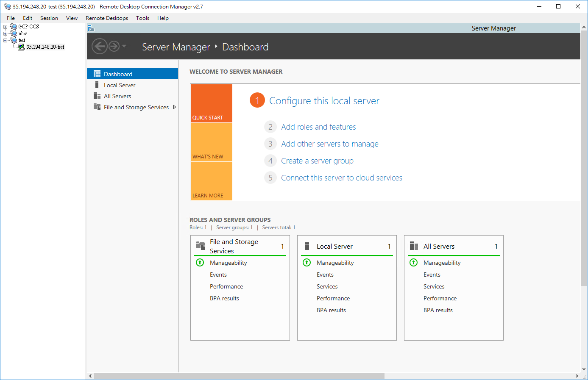Open the Tools menu
Image resolution: width=588 pixels, height=380 pixels.
click(x=142, y=18)
